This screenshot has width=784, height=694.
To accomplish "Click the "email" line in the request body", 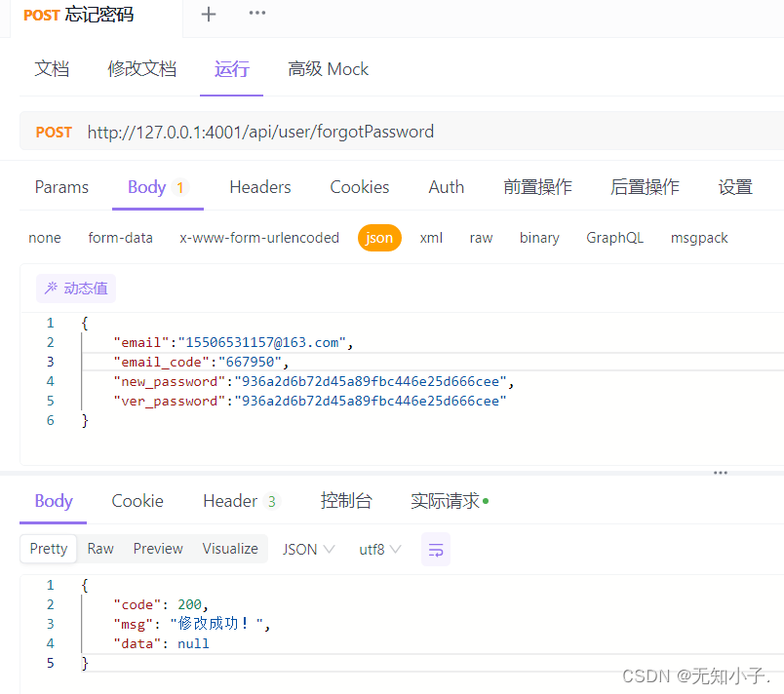I will [233, 342].
